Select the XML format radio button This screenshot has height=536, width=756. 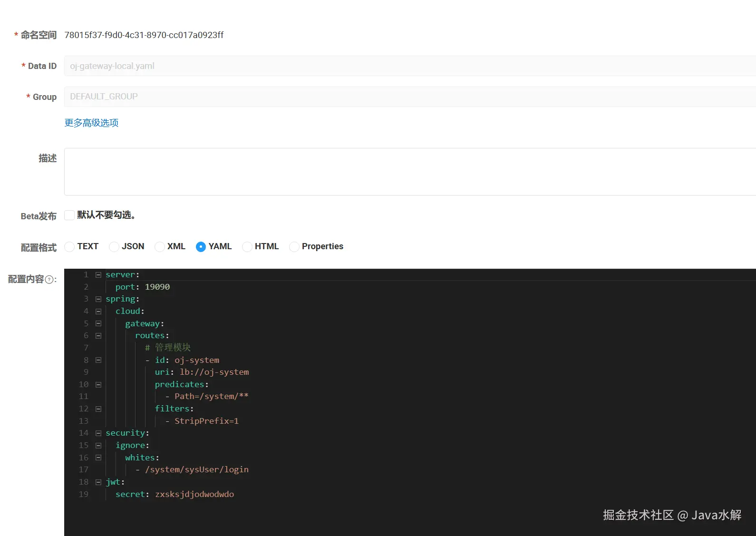[159, 246]
